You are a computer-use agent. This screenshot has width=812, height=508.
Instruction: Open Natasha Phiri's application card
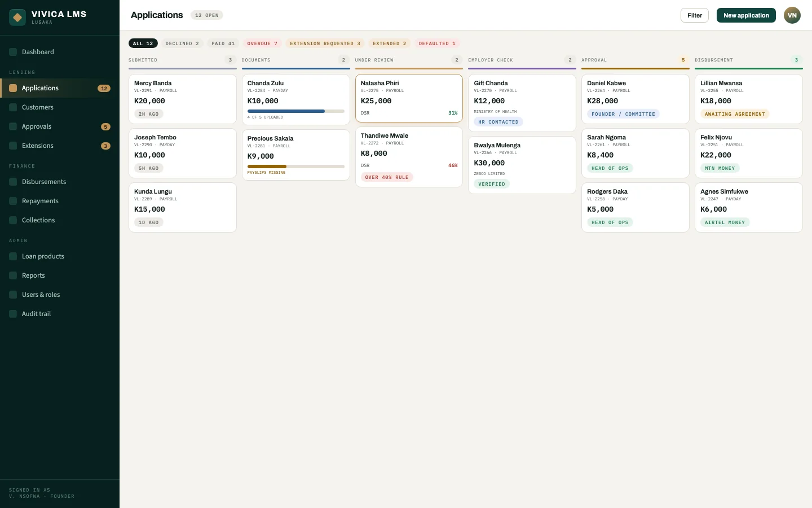click(409, 98)
